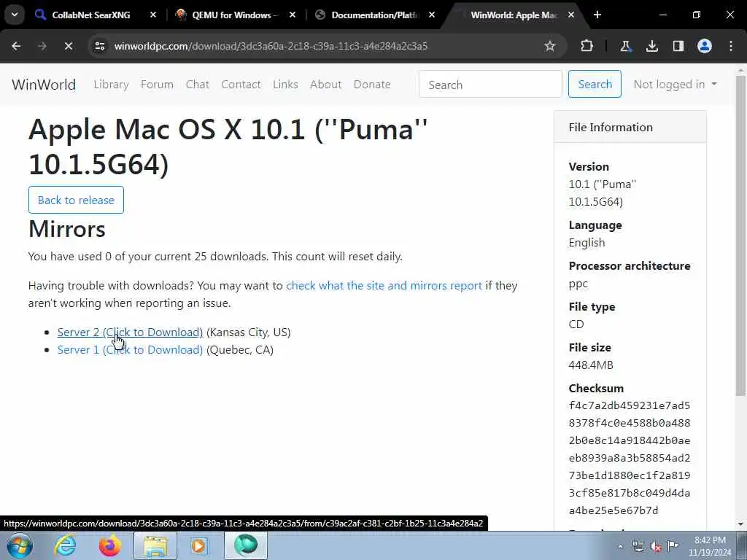This screenshot has height=560, width=747.
Task: Open the Chat menu item
Action: 197,85
